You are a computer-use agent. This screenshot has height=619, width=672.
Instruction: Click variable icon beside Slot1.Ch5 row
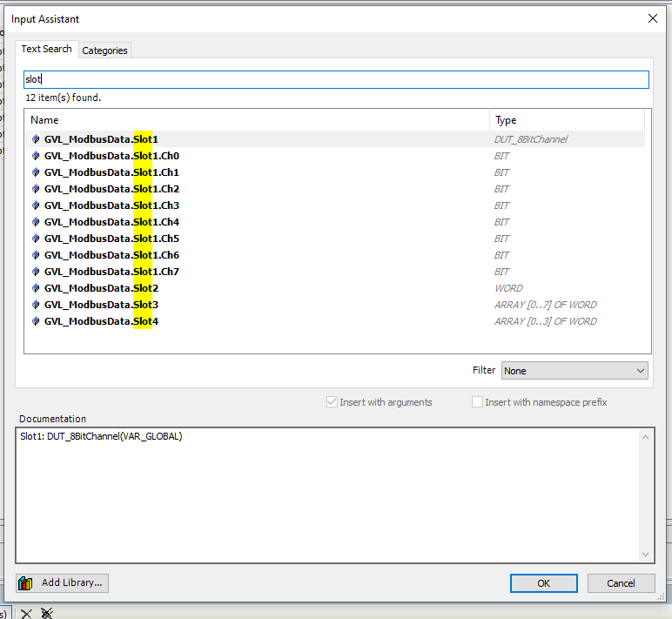pyautogui.click(x=36, y=239)
